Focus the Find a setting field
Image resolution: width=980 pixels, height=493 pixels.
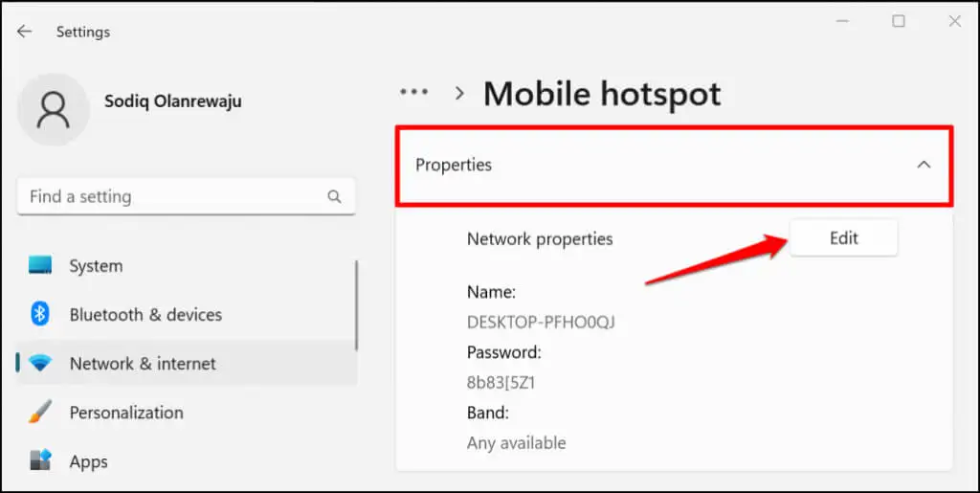tap(187, 197)
